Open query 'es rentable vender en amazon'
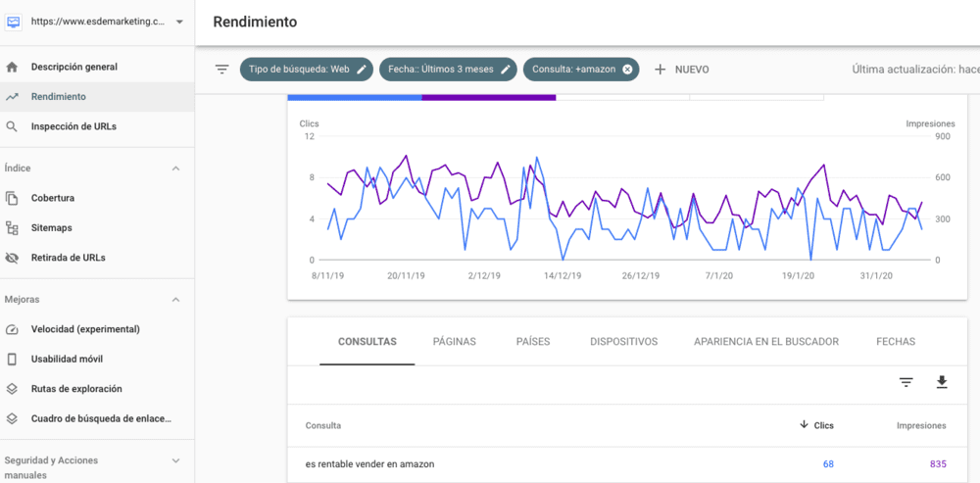The height and width of the screenshot is (483, 980). point(369,464)
